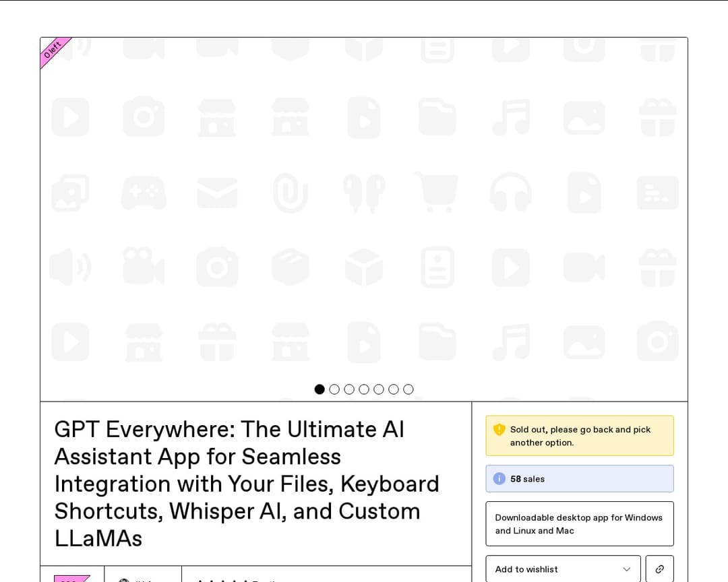Click the chevron arrow in Add to wishlist
The image size is (728, 582).
click(626, 569)
